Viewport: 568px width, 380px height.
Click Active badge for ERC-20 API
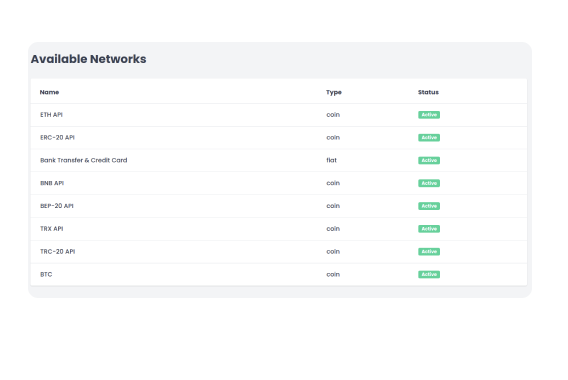tap(429, 138)
